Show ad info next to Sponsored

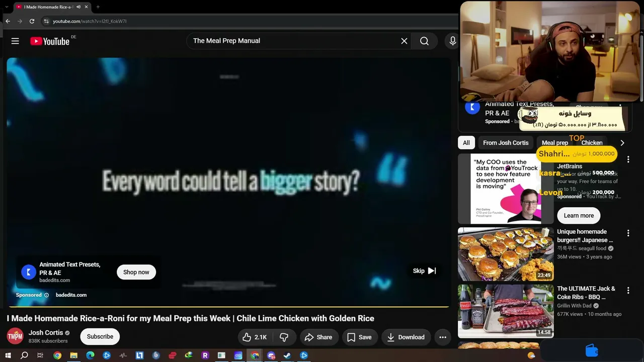click(x=46, y=295)
